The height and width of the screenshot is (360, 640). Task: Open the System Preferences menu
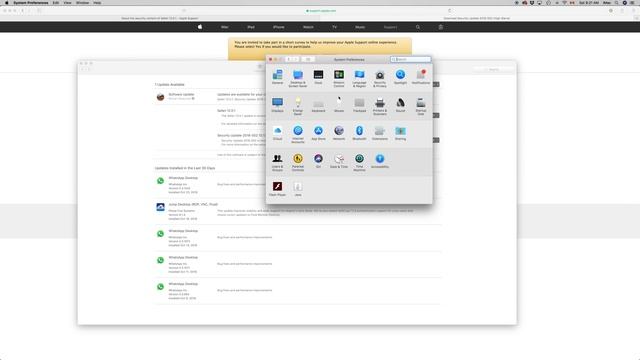[x=31, y=3]
